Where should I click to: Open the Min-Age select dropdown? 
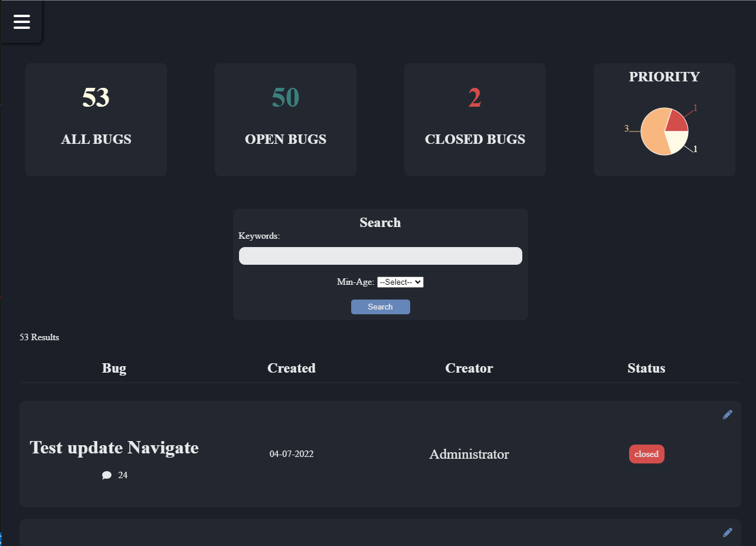coord(400,282)
